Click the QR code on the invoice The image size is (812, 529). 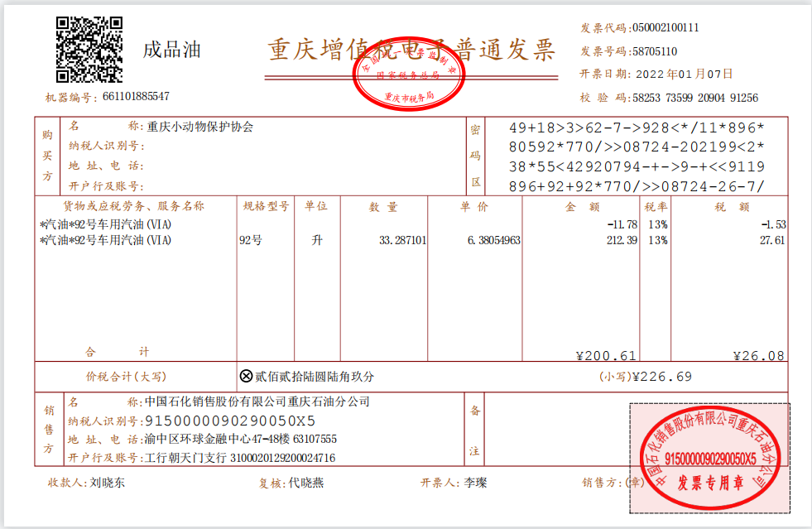[x=89, y=49]
